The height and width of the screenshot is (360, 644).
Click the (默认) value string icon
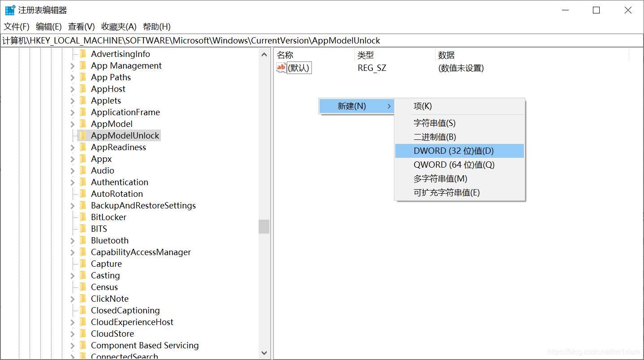[281, 68]
